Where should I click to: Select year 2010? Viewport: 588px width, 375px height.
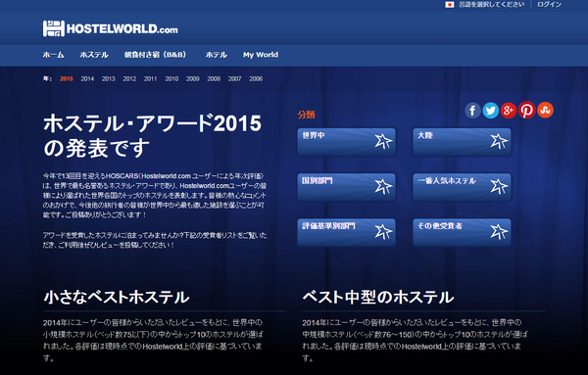(x=171, y=78)
